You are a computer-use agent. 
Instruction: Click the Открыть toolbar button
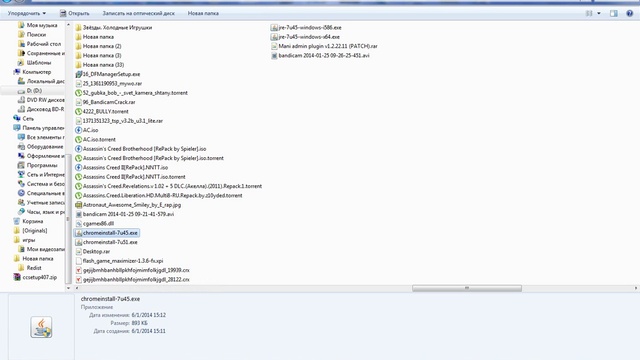click(x=75, y=13)
